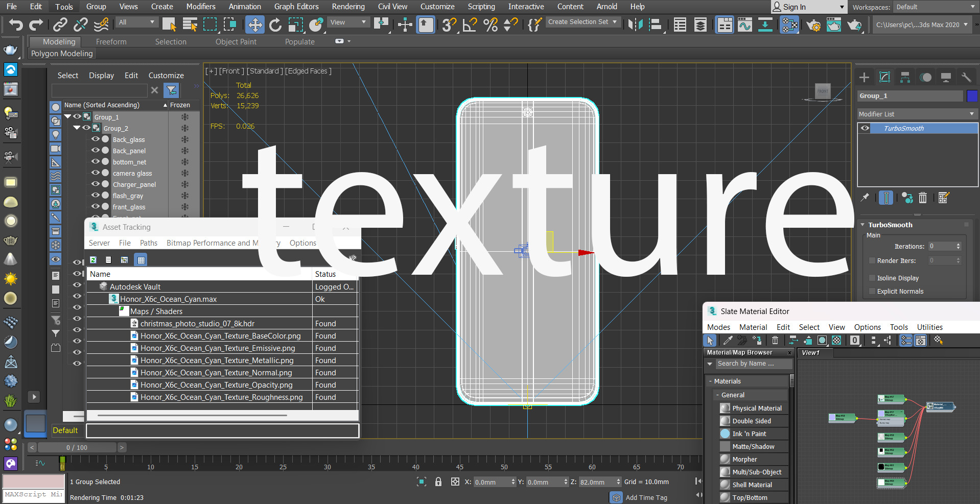Activate the Select and Rotate tool
980x504 pixels.
click(275, 24)
